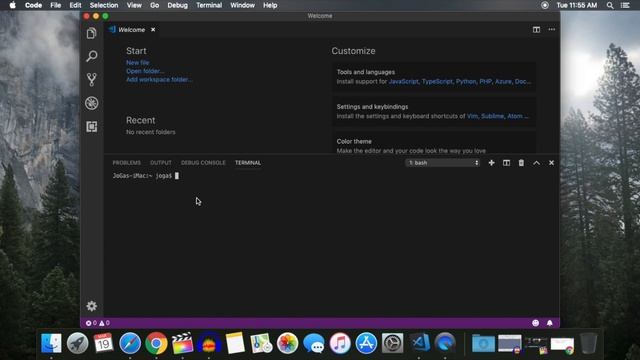640x360 pixels.
Task: Install JavaScript support link
Action: click(404, 82)
